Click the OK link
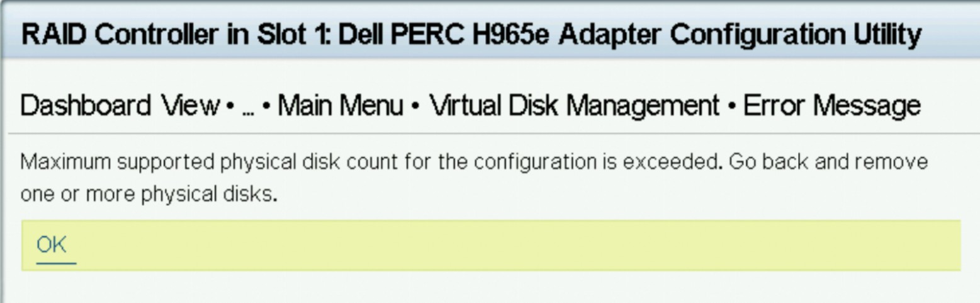 click(x=52, y=244)
